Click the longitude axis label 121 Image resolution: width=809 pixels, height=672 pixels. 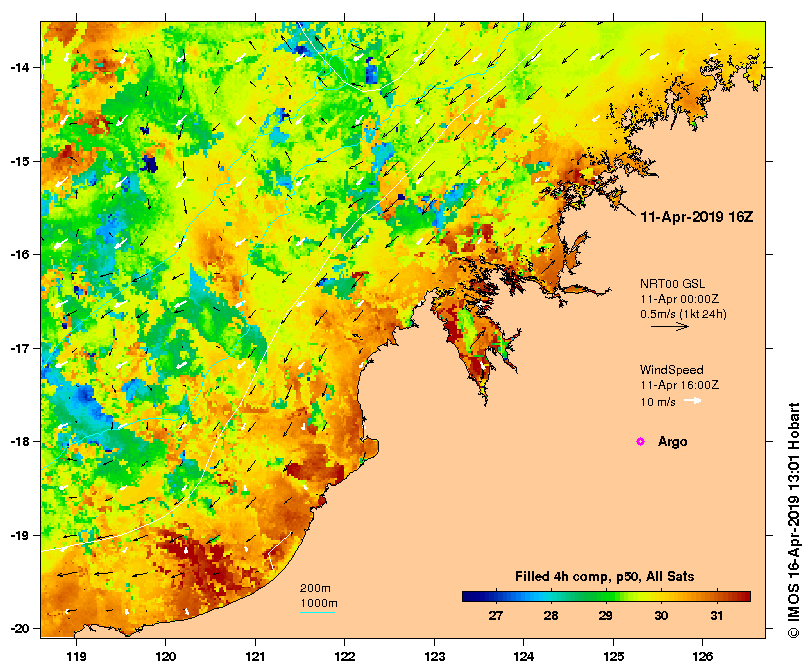[255, 657]
